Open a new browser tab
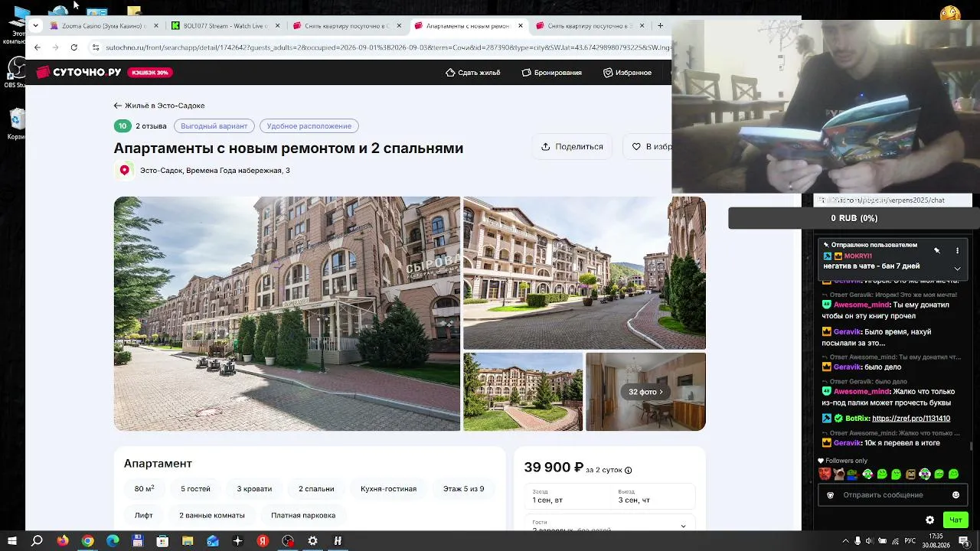The width and height of the screenshot is (980, 551). 661,26
